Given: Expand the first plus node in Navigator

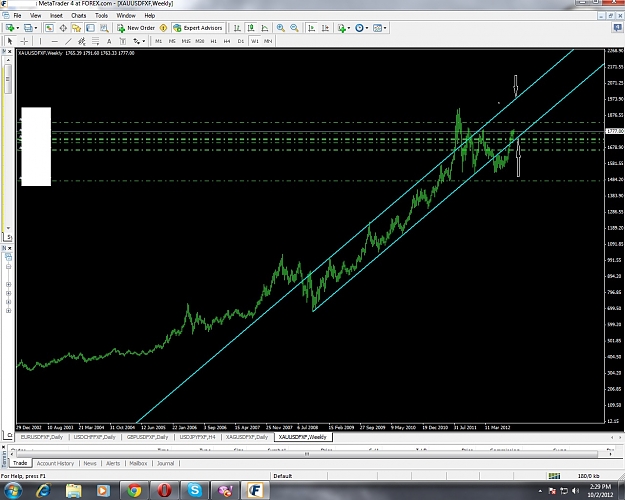Looking at the screenshot, I should (8, 284).
